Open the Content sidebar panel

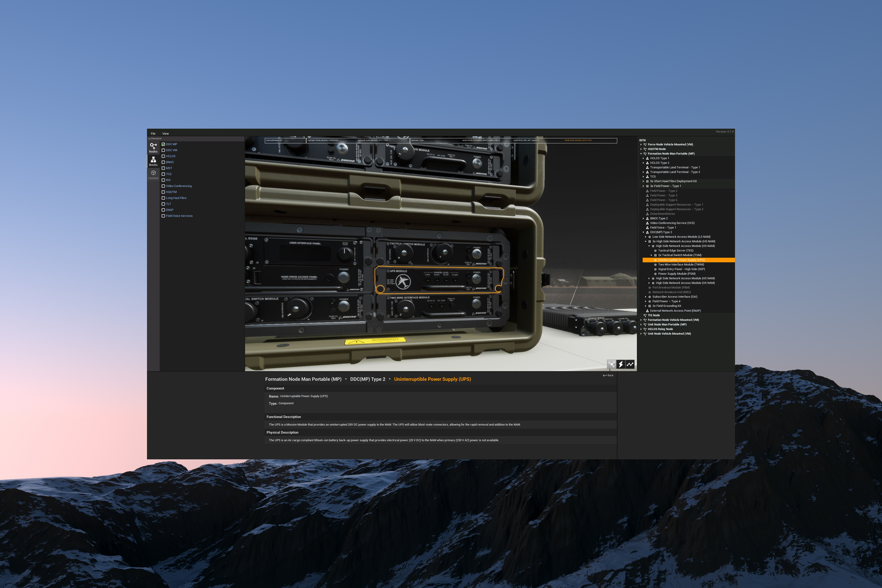153,174
